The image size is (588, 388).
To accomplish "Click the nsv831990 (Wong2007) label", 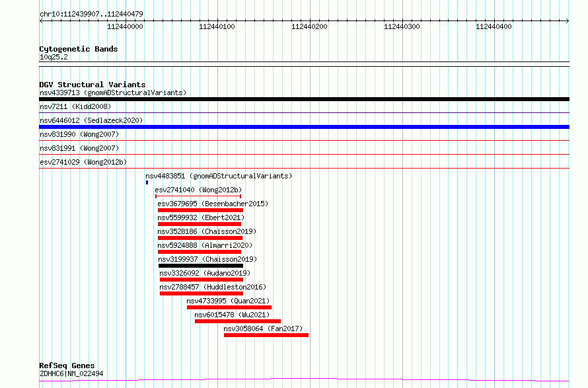I will 79,134.
